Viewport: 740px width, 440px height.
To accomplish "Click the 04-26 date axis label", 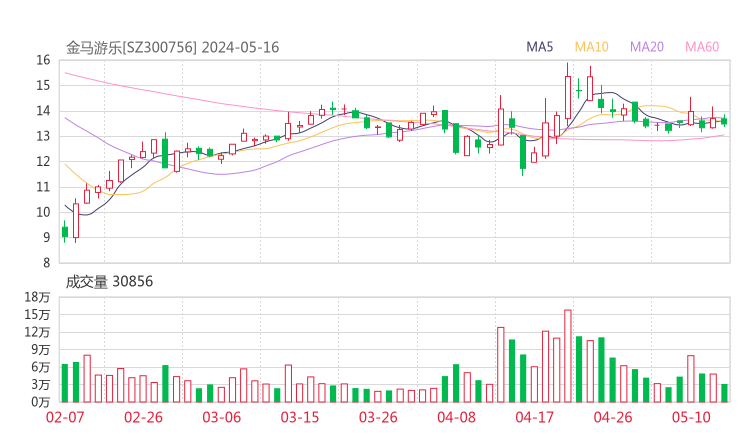I will coord(613,417).
